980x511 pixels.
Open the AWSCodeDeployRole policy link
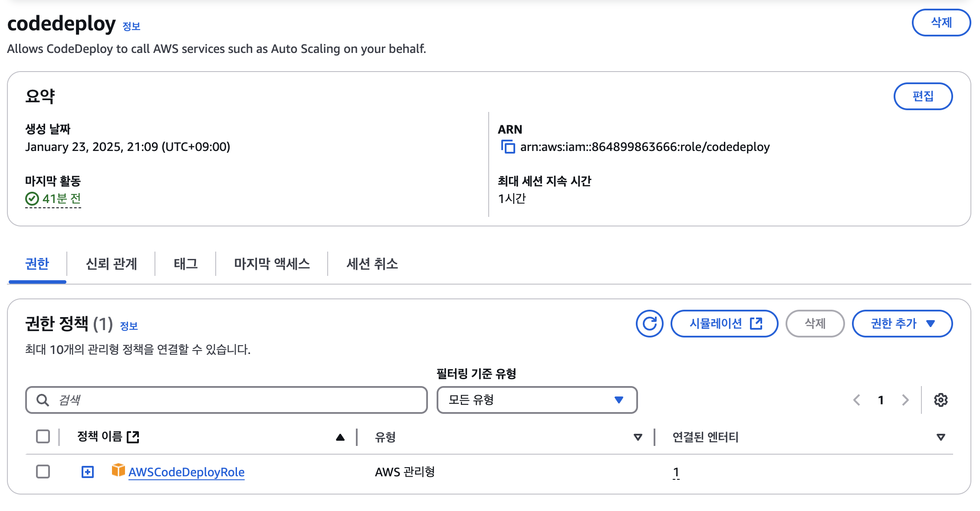(x=186, y=472)
